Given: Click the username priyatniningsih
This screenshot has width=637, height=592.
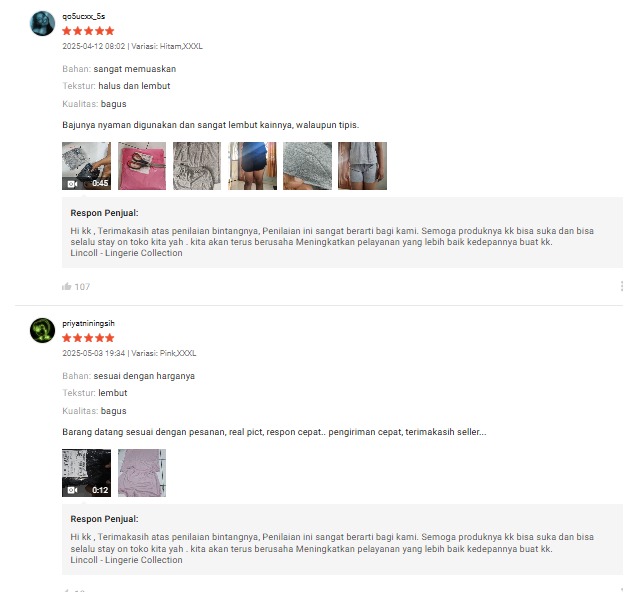Looking at the screenshot, I should tap(88, 323).
